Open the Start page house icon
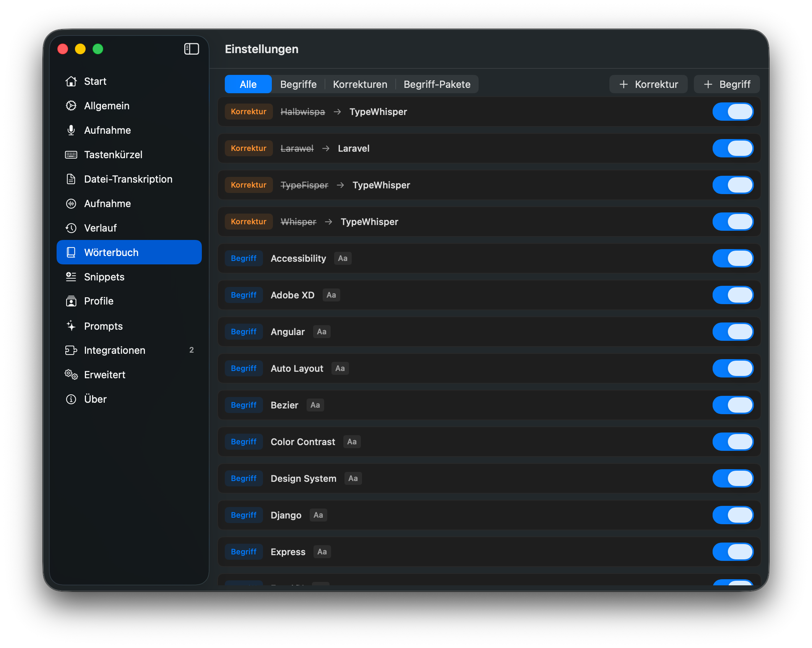The width and height of the screenshot is (812, 648). pos(71,81)
